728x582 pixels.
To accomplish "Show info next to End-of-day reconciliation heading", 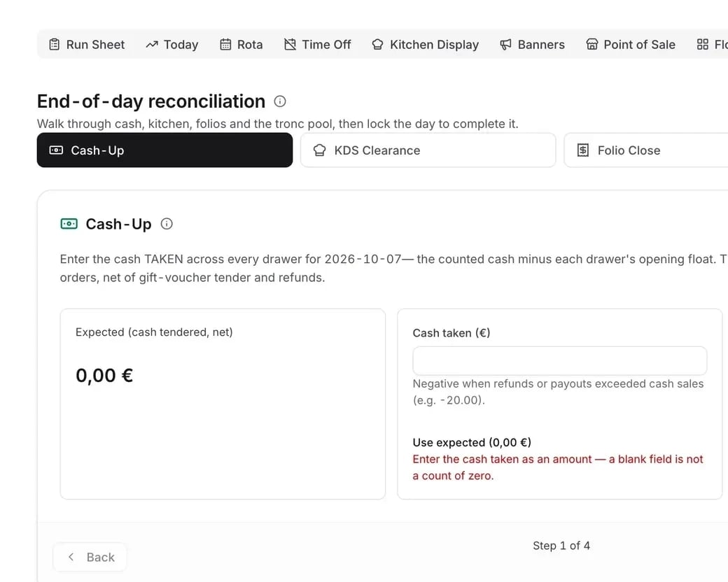I will [280, 101].
